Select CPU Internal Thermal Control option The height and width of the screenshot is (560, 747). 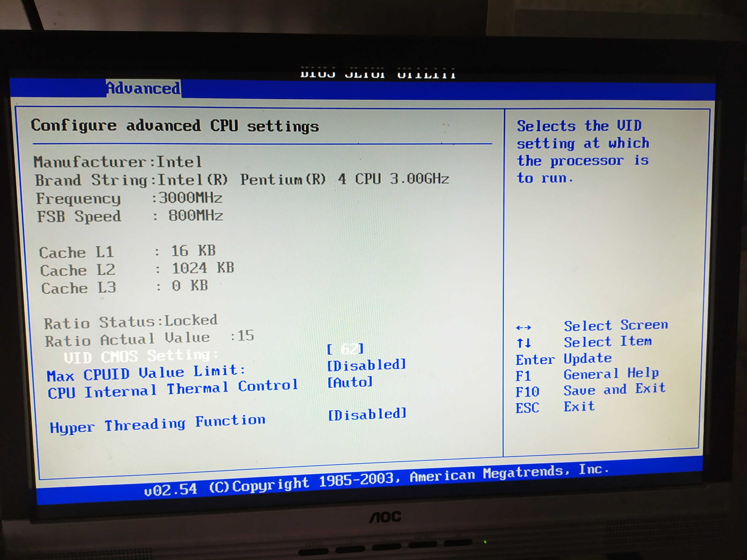[x=173, y=389]
